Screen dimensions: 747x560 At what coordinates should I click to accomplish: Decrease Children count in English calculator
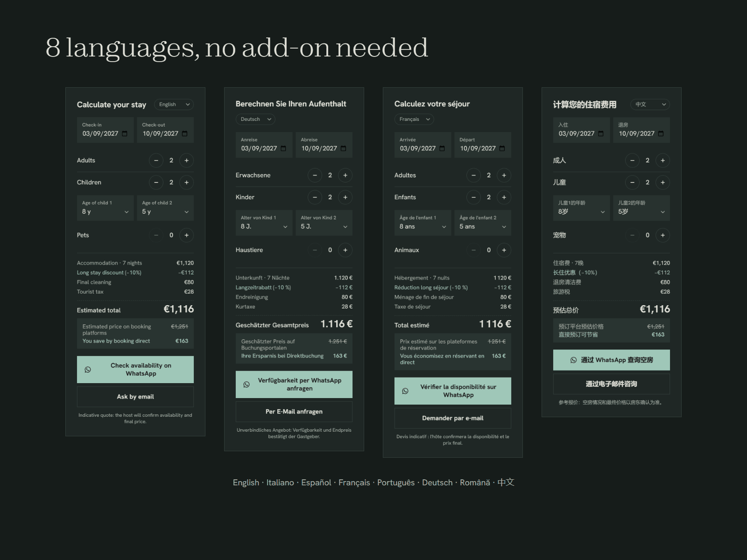click(156, 182)
